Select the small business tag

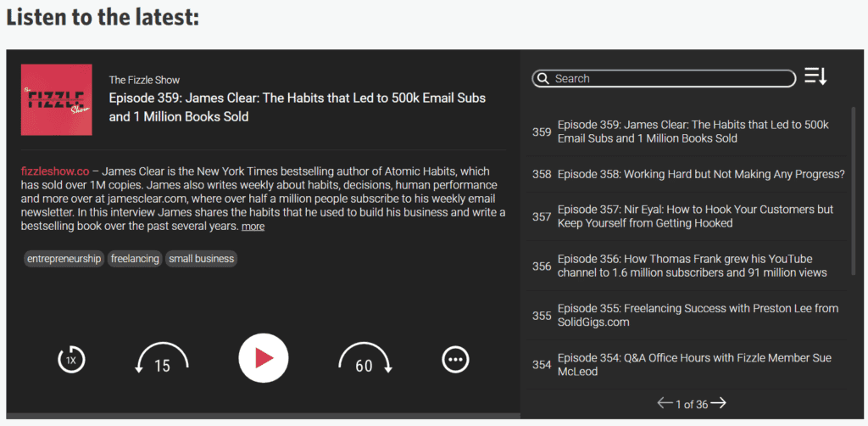point(202,259)
